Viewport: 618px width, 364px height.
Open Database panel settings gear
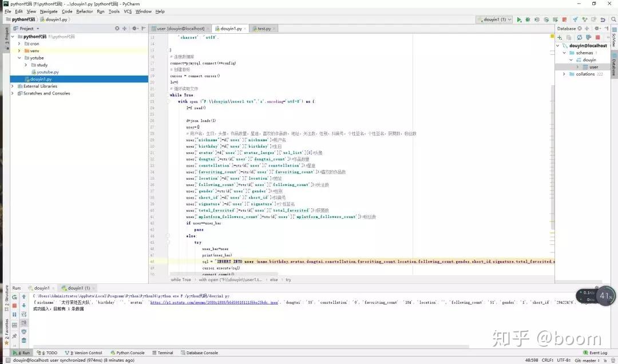point(597,29)
